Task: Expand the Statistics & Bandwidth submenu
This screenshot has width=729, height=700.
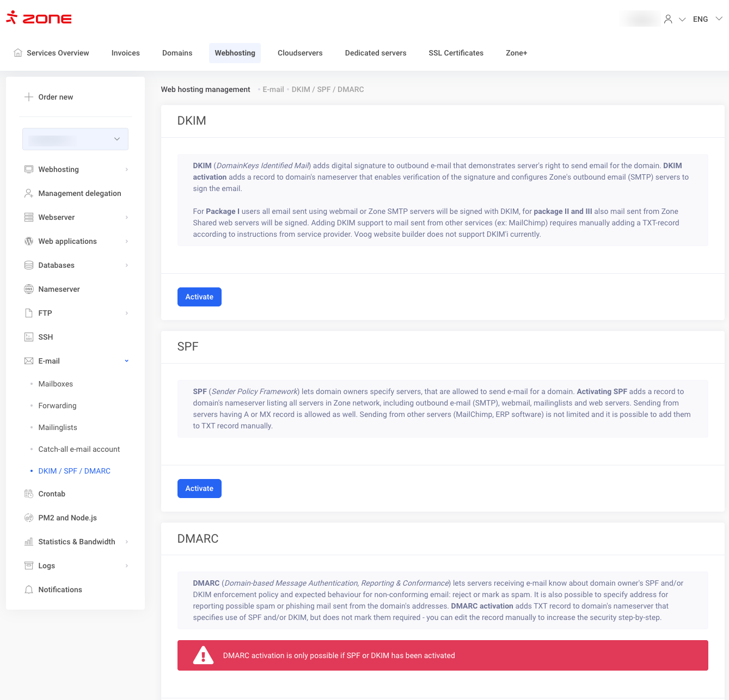Action: (127, 542)
